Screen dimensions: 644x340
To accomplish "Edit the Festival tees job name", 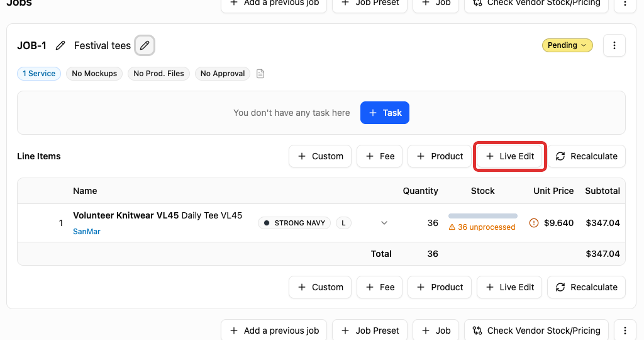I will pos(145,45).
